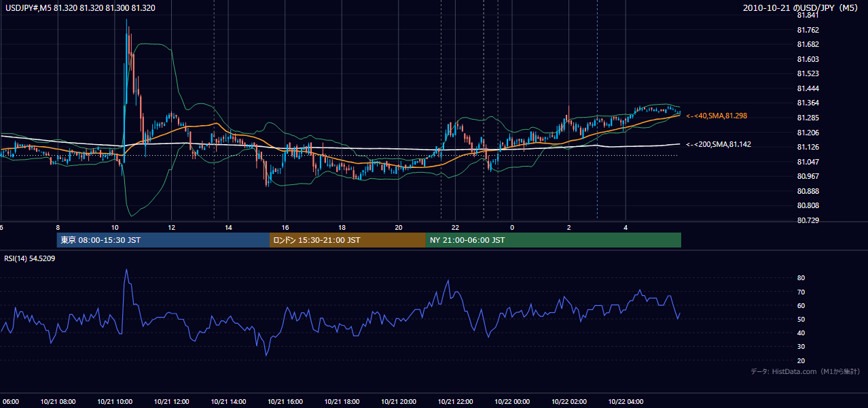Click the 10/21 16:00 bottom time label
This screenshot has width=868, height=408.
pyautogui.click(x=285, y=402)
